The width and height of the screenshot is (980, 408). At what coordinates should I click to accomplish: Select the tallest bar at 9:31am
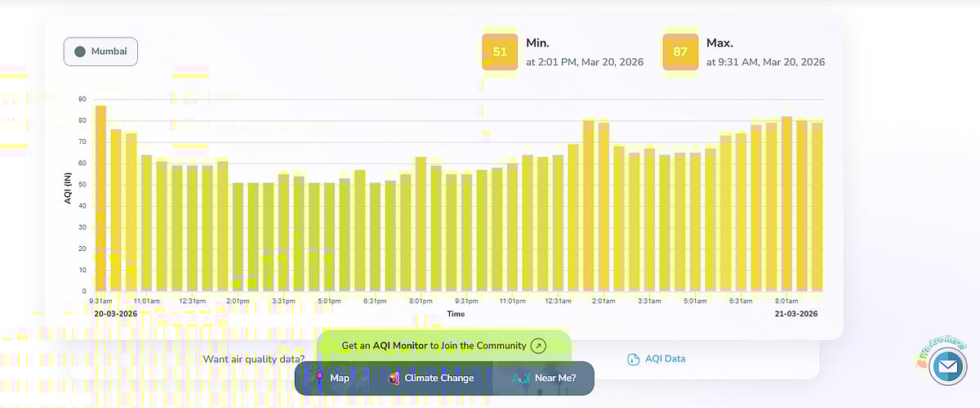pos(100,198)
